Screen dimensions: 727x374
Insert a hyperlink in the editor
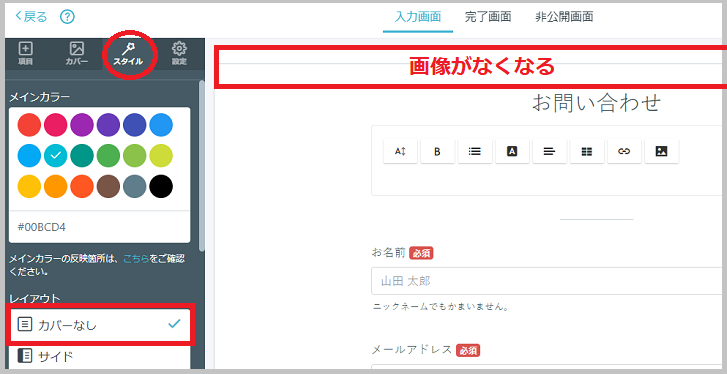point(624,151)
